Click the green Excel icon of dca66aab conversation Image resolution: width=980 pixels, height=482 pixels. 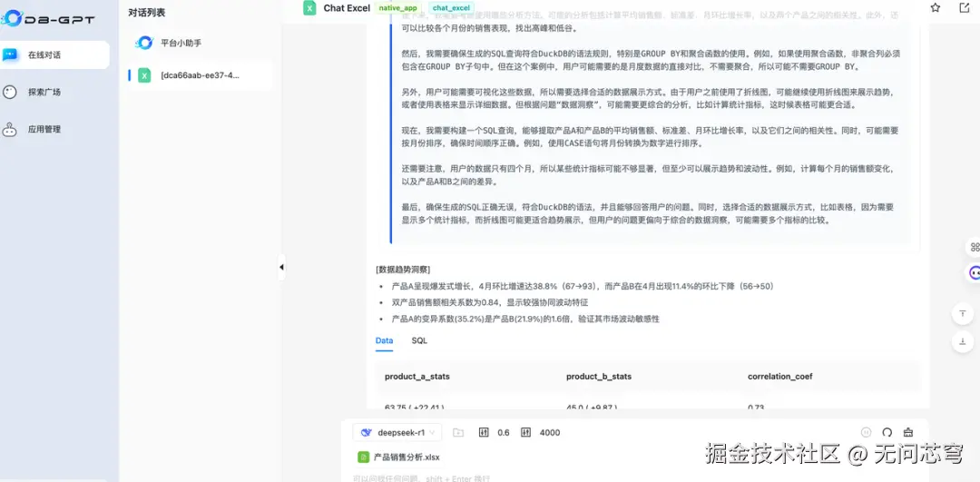[144, 75]
